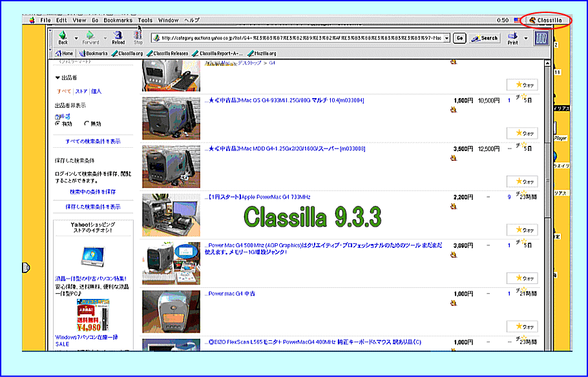Click the Go button beside address bar
This screenshot has height=377, width=588.
coord(459,38)
